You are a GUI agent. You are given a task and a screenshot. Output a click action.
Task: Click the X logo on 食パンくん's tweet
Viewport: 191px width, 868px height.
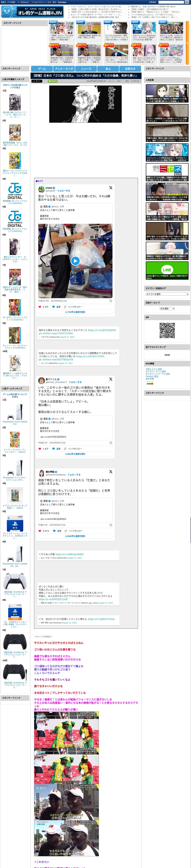pos(111,379)
